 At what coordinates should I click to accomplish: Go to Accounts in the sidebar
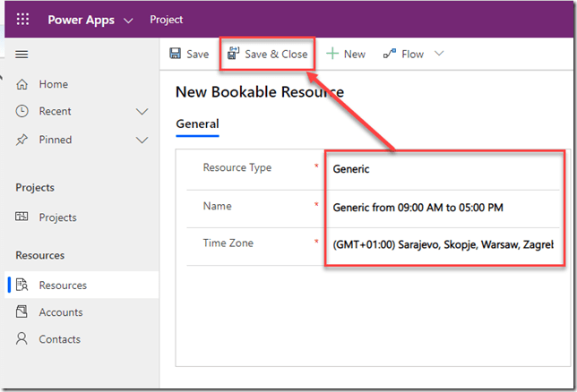(x=60, y=312)
